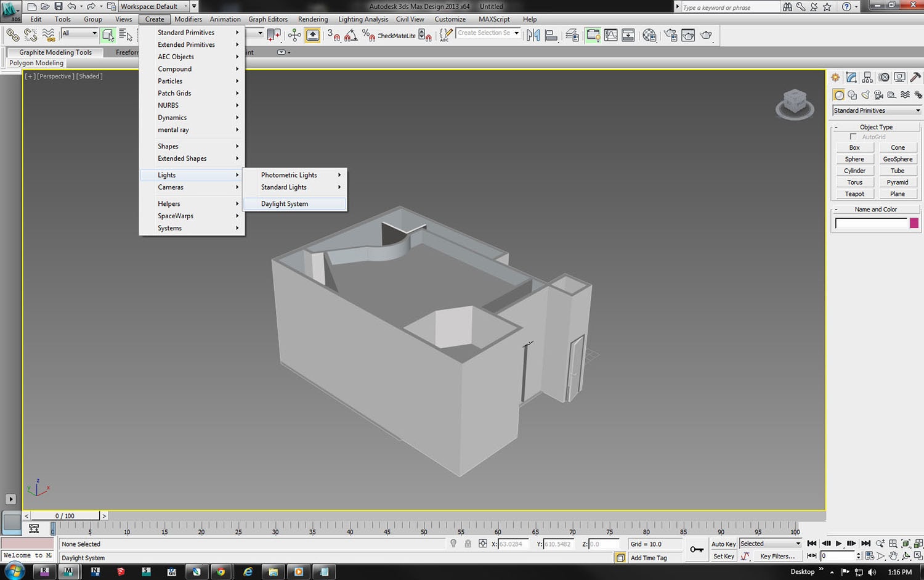
Task: Toggle the Spinner Snap icon
Action: click(424, 35)
